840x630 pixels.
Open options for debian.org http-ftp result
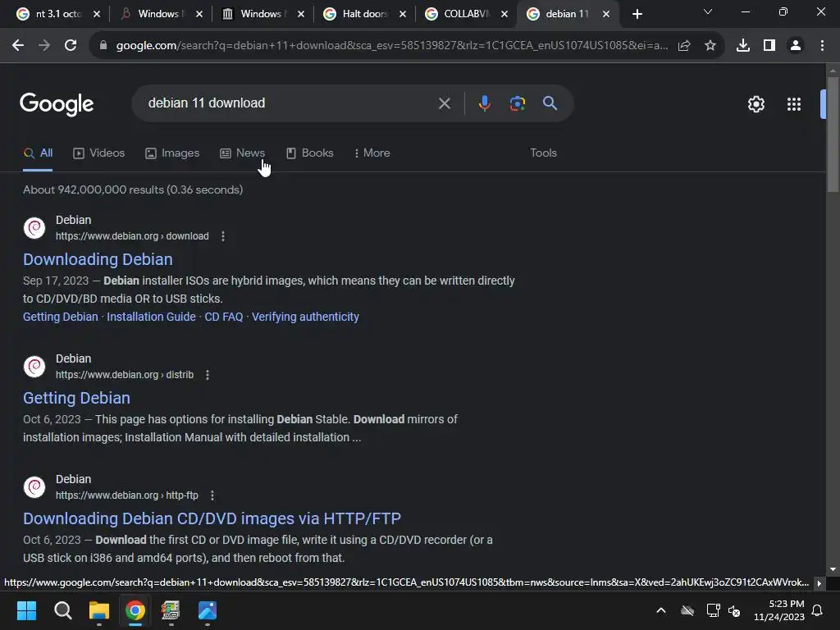212,495
